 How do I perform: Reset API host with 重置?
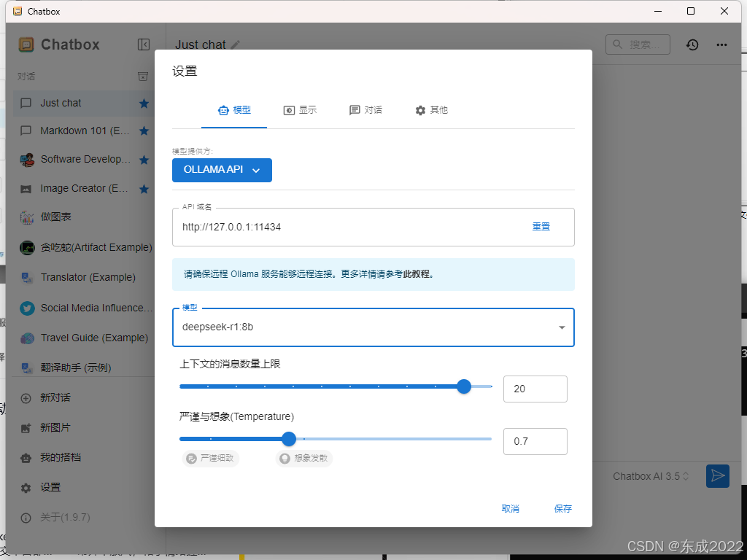tap(541, 227)
